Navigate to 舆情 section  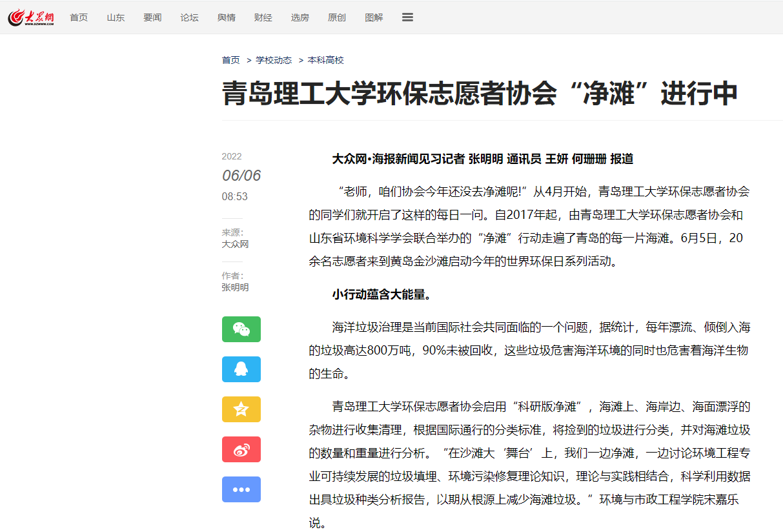coord(226,17)
